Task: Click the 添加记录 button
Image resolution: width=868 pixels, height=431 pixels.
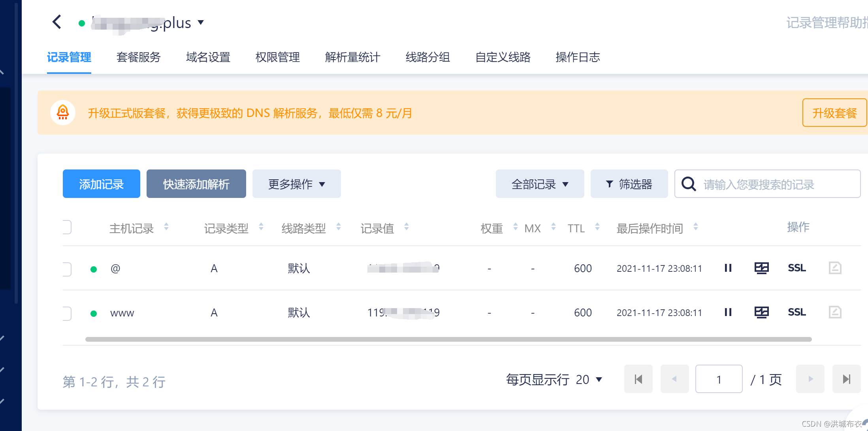Action: pos(101,184)
